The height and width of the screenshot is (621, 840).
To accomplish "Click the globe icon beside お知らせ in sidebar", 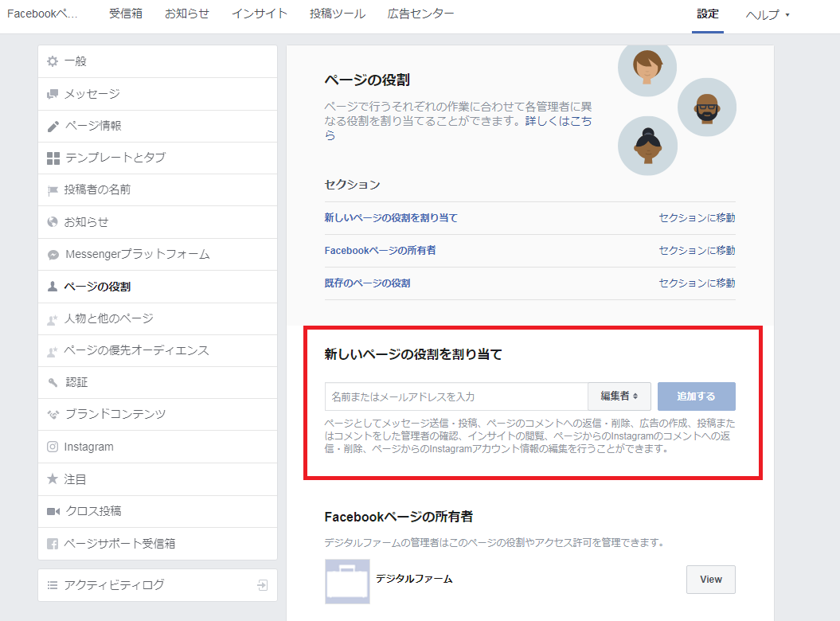I will click(x=53, y=222).
